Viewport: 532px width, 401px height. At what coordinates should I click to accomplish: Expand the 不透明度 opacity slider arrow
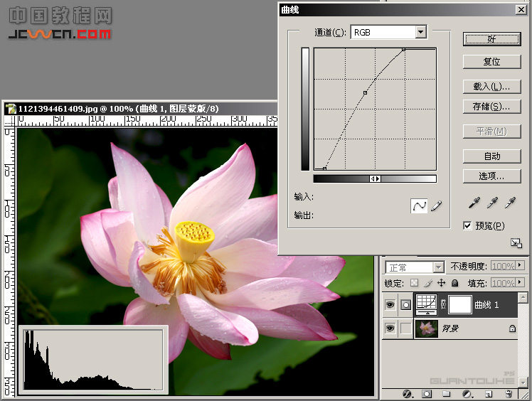pyautogui.click(x=521, y=266)
